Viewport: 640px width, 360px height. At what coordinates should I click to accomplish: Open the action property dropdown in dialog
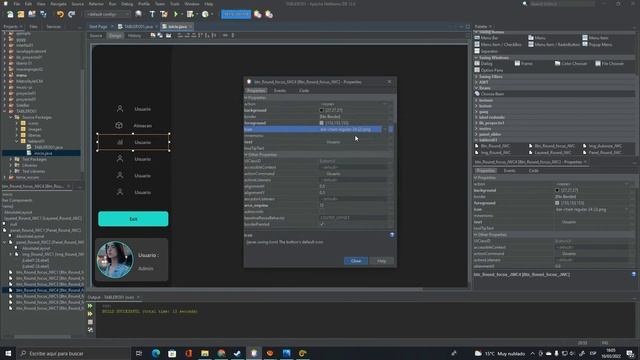[x=385, y=104]
